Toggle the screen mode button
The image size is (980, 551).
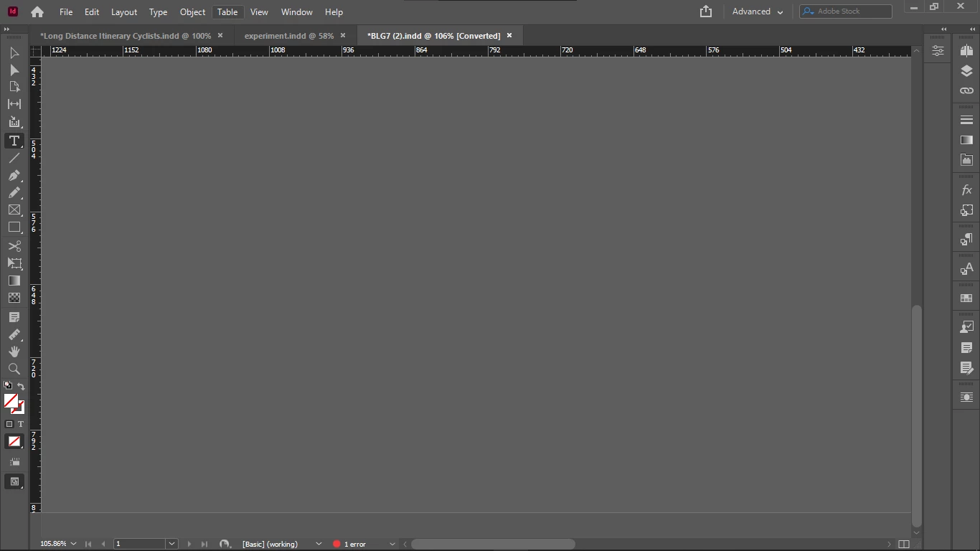click(14, 481)
